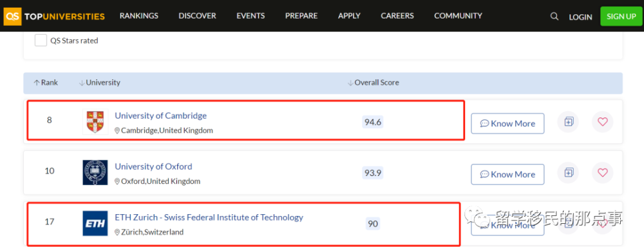Open the DISCOVER menu
Viewport: 644px width, 247px height.
tap(197, 15)
